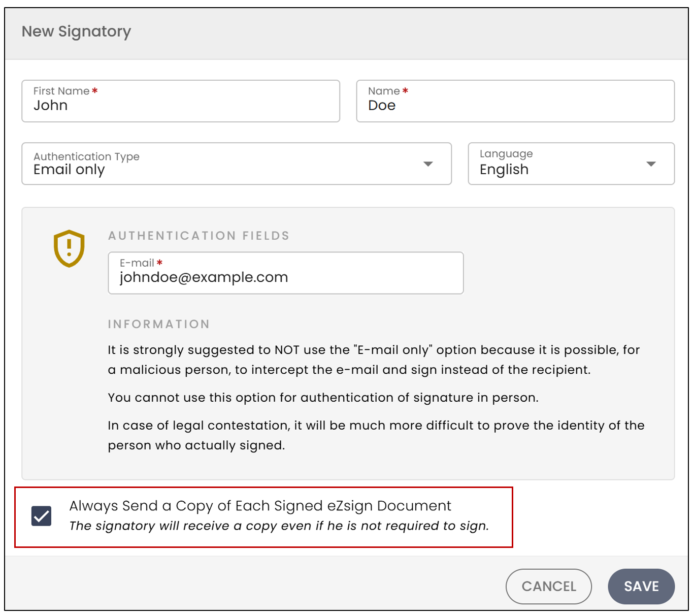Focus the Name field containing Doe
This screenshot has width=694, height=616.
(x=515, y=101)
